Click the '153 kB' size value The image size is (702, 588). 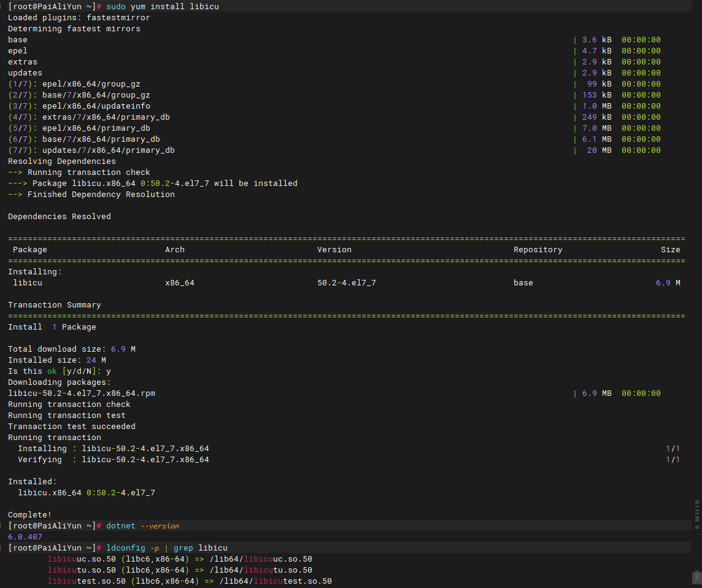[597, 95]
